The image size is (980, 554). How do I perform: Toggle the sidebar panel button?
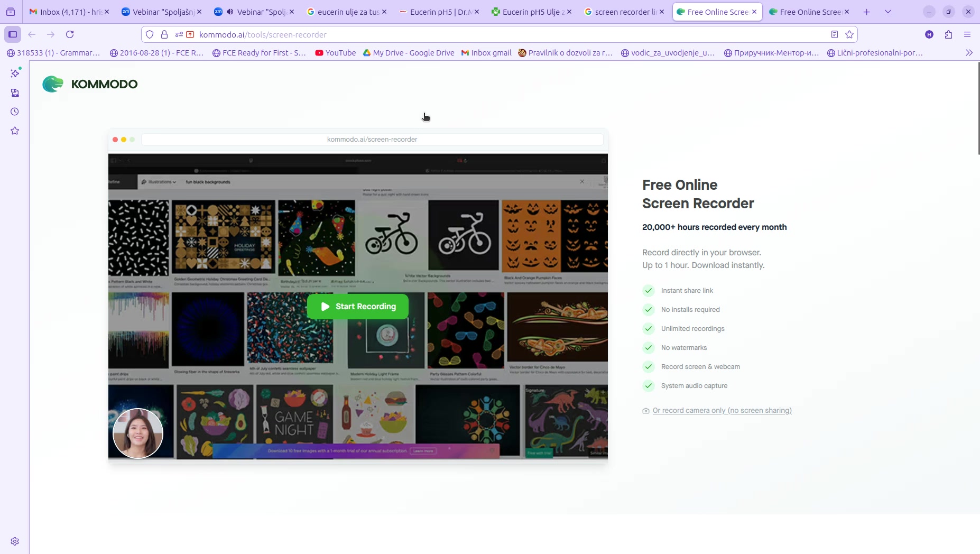coord(13,34)
